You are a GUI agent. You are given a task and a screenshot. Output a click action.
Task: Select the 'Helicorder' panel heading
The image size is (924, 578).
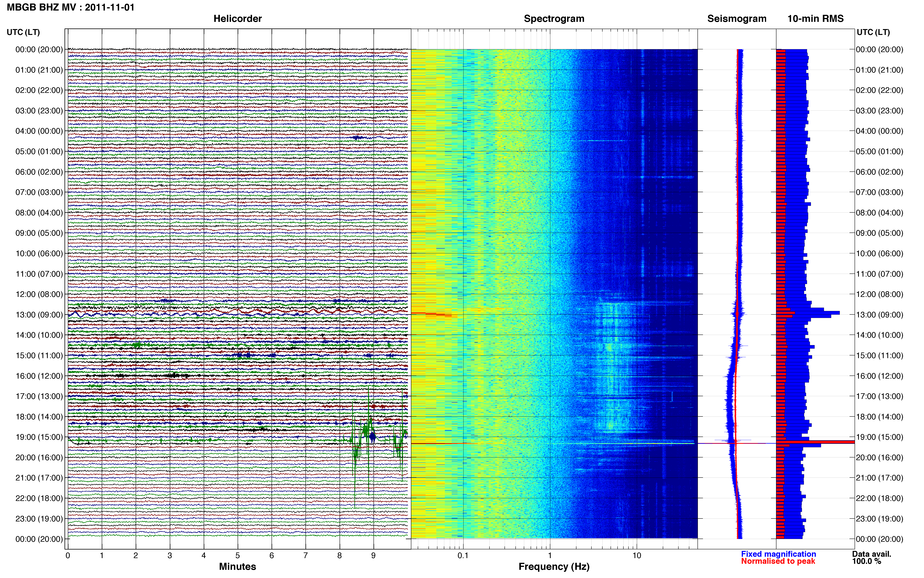[238, 19]
